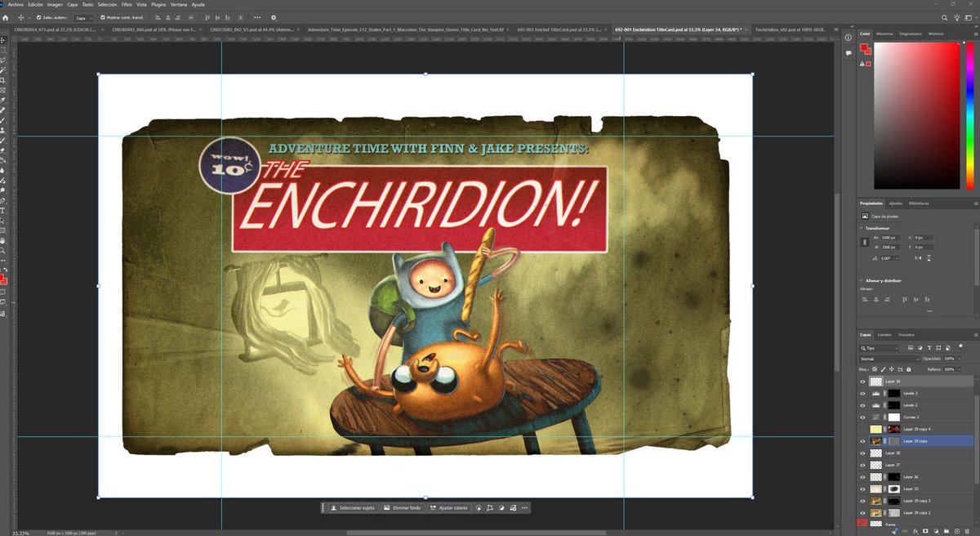Viewport: 980px width, 536px height.
Task: Click the An width input field
Action: coord(893,237)
